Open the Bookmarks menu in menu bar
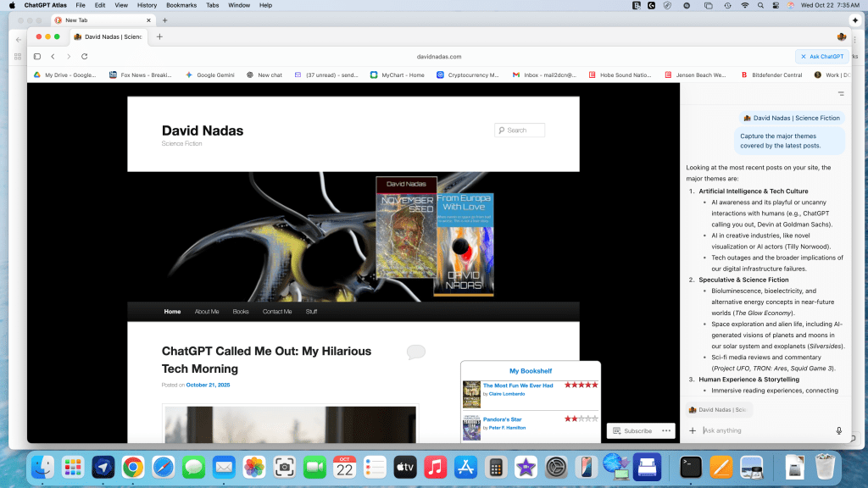This screenshot has height=488, width=868. pyautogui.click(x=181, y=5)
